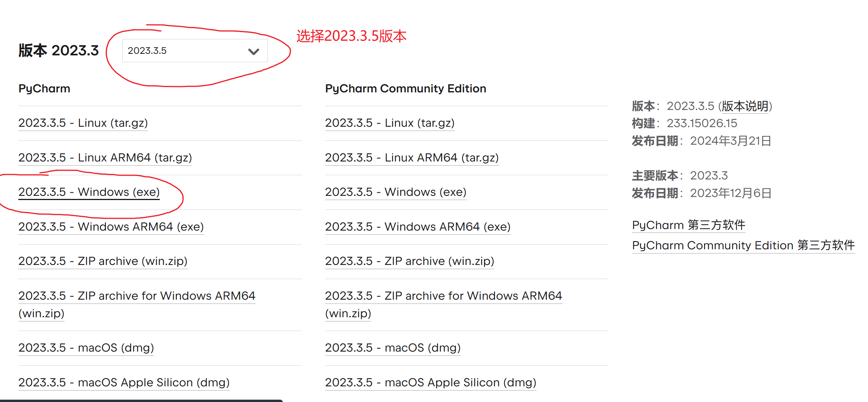Screen dimensions: 868x402
Task: Download PyCharm Linux ARM64 tar.gz
Action: pos(105,157)
